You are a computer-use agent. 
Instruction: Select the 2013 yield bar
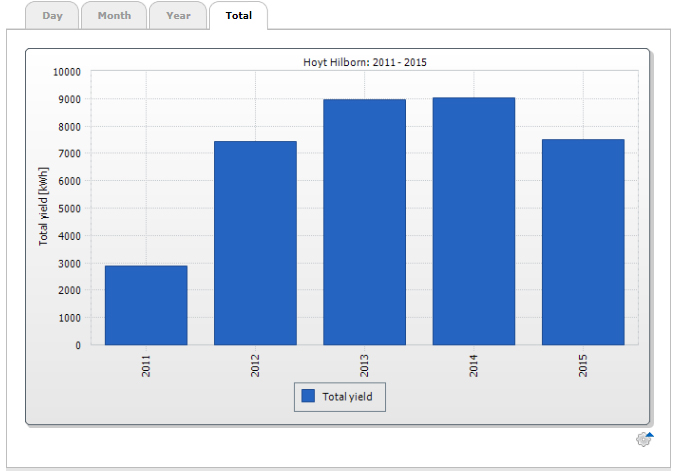(x=364, y=222)
